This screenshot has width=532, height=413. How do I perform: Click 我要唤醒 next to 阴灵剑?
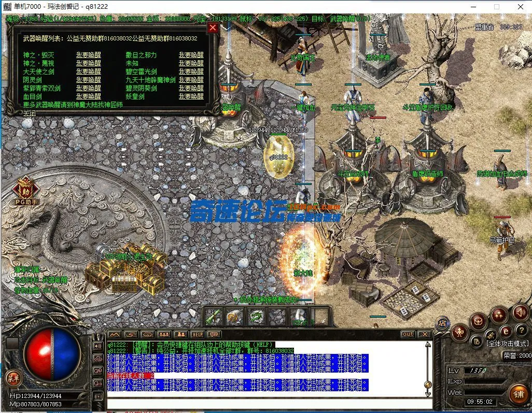pyautogui.click(x=89, y=80)
